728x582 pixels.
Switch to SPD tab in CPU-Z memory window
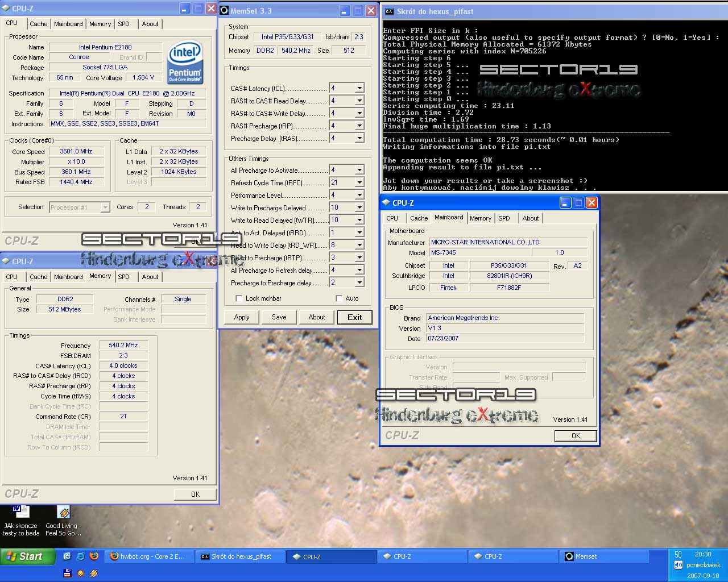tap(124, 277)
